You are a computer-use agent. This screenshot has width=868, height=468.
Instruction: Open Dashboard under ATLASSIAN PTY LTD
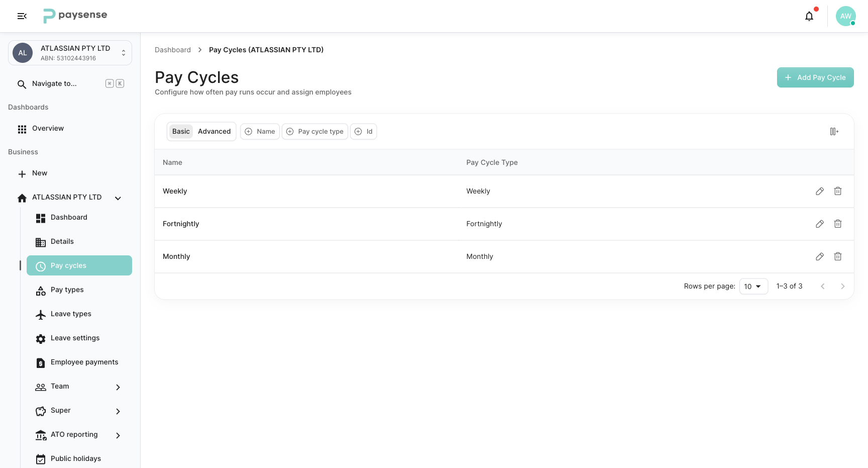[x=79, y=217]
